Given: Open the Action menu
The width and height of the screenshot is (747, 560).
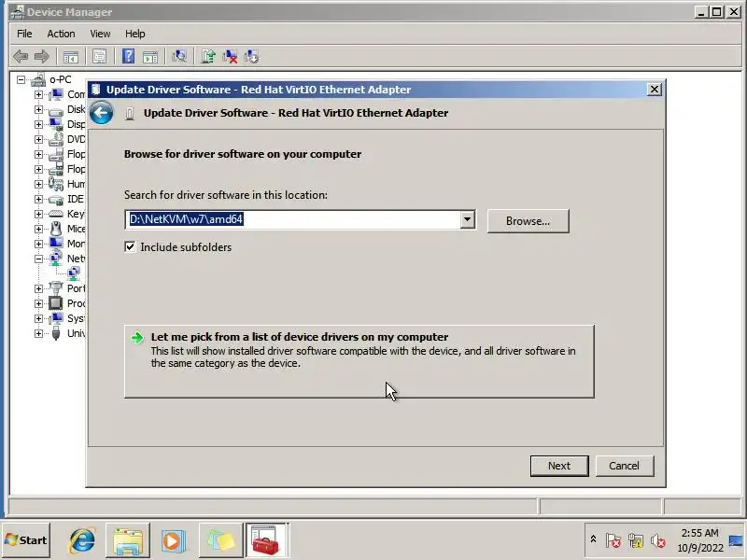Looking at the screenshot, I should click(x=61, y=34).
